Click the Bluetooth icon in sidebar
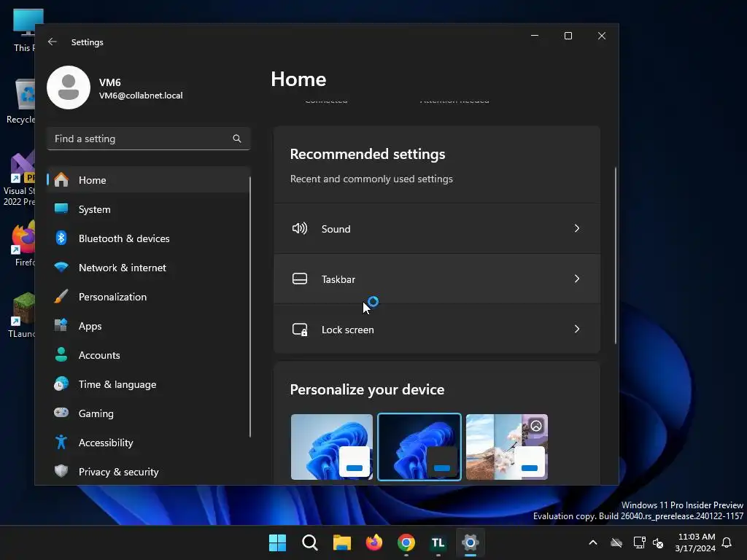 tap(61, 238)
